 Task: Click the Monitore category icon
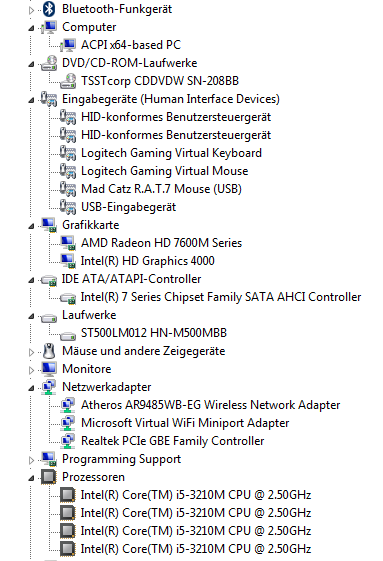coord(49,369)
